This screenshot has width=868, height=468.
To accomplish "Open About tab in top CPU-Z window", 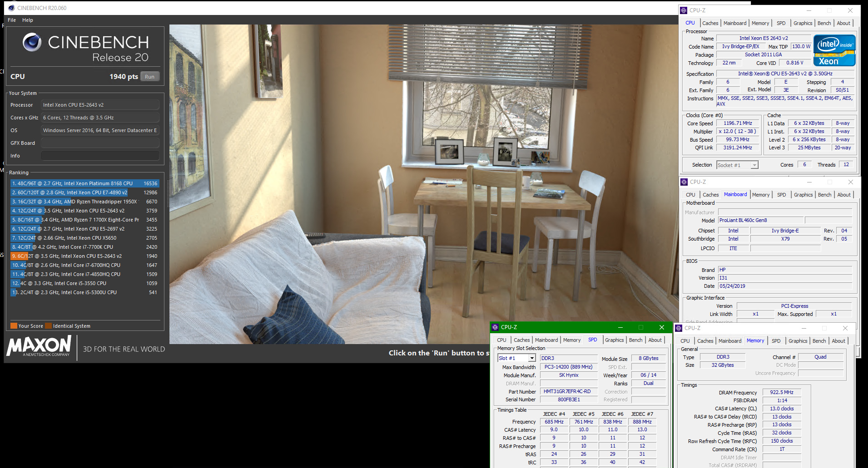I will click(x=843, y=23).
